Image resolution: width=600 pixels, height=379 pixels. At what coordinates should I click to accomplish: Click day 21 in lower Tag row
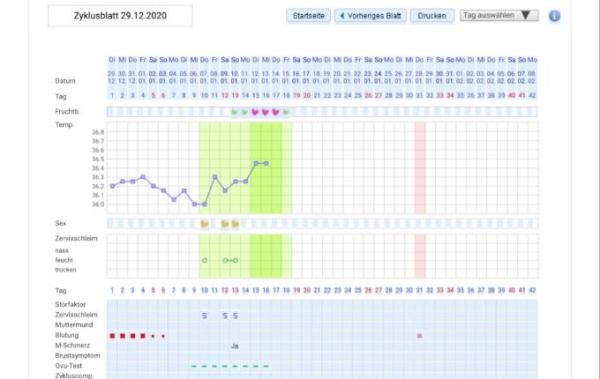click(317, 290)
